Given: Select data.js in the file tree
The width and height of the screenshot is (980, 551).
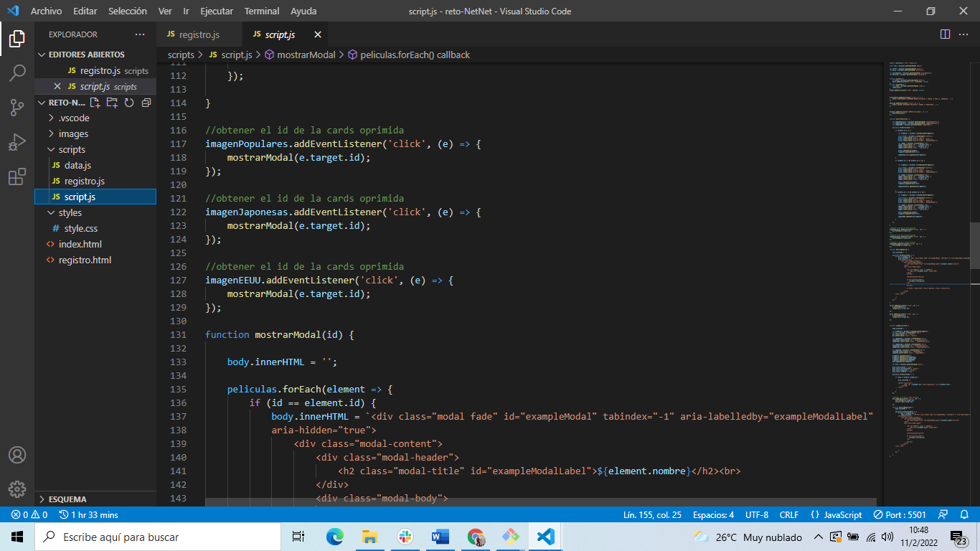Looking at the screenshot, I should (95, 165).
